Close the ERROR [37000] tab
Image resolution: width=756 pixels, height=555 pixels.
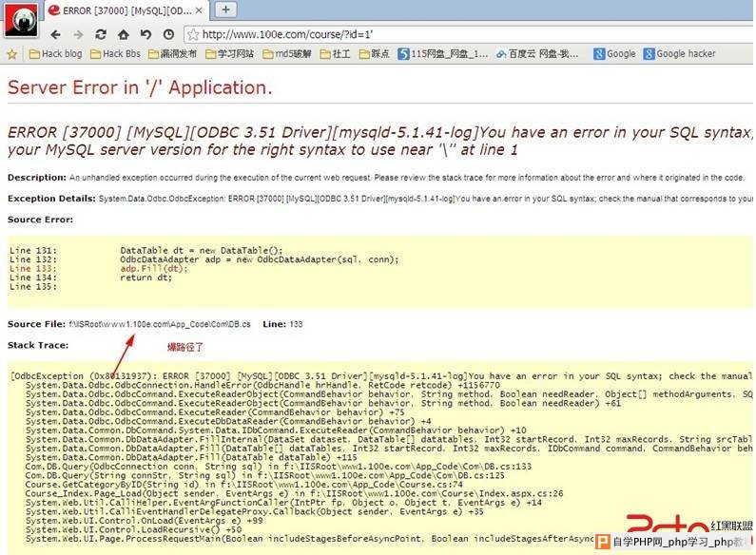(199, 10)
